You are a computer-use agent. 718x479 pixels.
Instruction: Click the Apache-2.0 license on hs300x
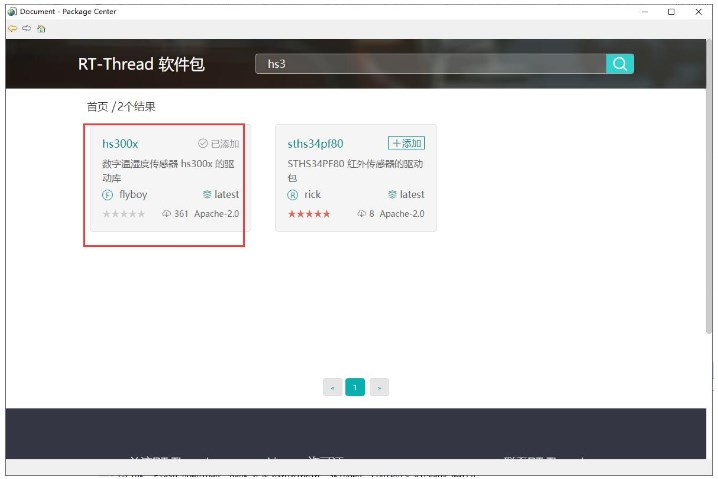click(217, 214)
